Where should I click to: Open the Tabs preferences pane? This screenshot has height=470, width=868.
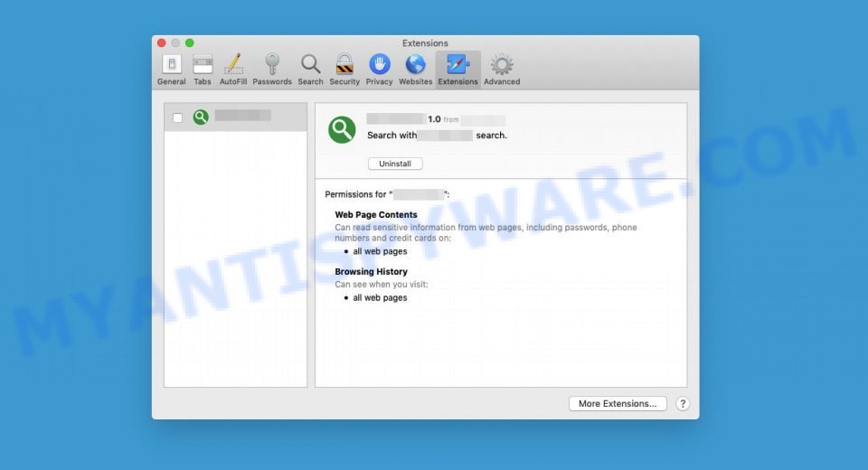[x=202, y=70]
